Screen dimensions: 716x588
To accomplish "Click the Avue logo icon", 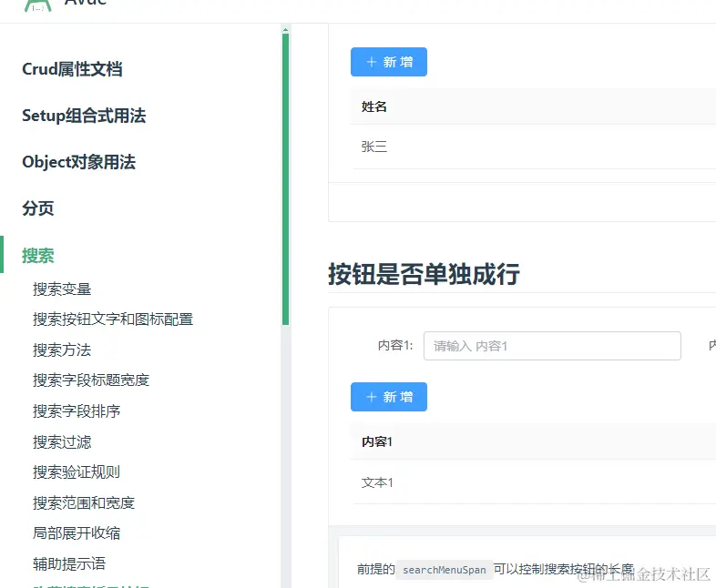I will point(38,5).
